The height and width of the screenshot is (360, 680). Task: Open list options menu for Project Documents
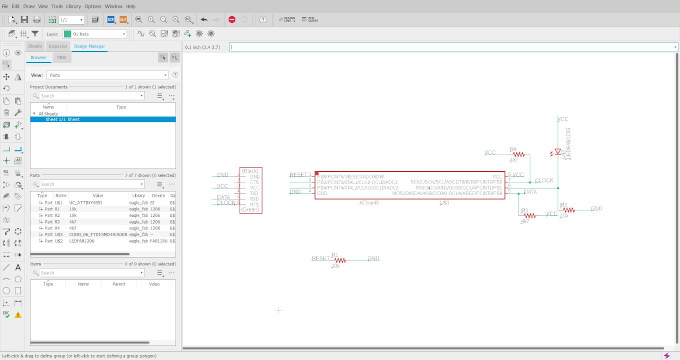click(x=160, y=96)
